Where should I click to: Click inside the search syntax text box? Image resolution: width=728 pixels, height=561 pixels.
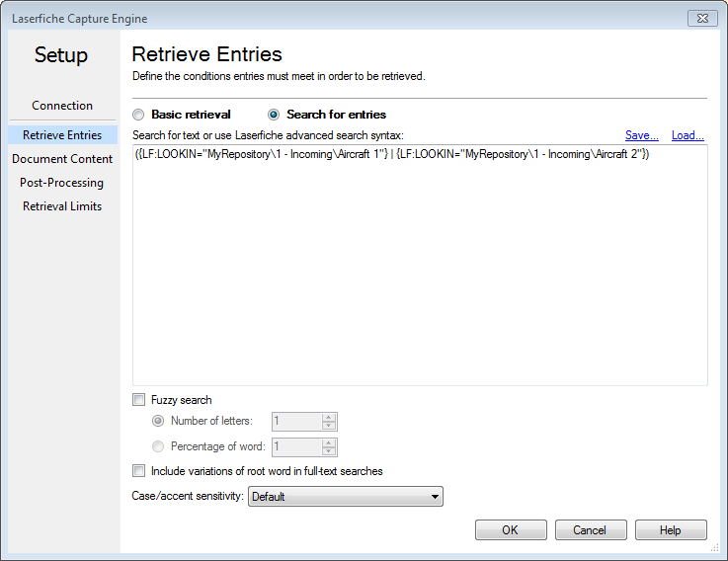coord(420,265)
